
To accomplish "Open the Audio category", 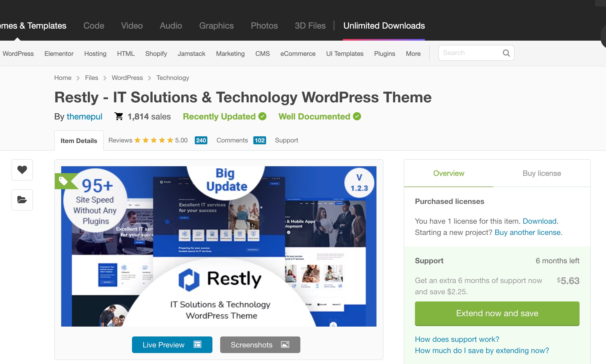I will coord(171,26).
